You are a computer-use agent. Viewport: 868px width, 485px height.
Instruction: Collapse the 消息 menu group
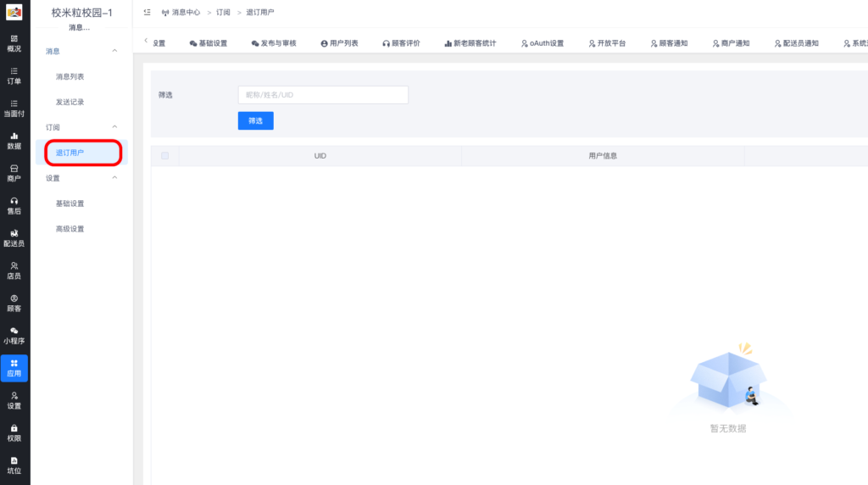[114, 51]
